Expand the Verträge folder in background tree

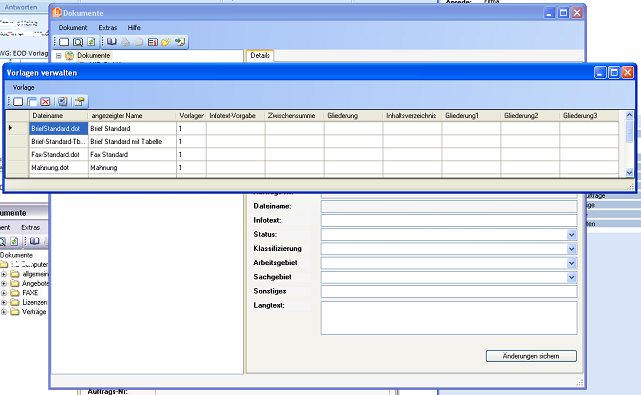[x=3, y=312]
